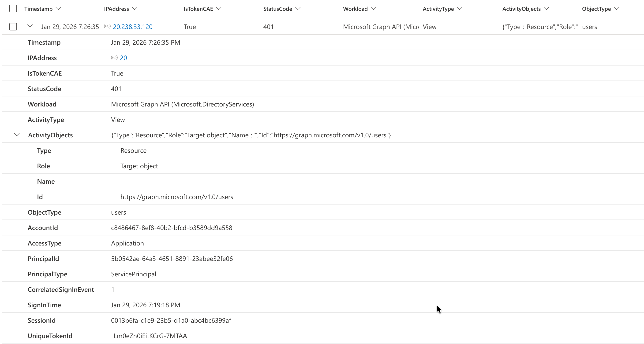Open the ActivityObjects column chevron
Image resolution: width=644 pixels, height=344 pixels.
click(x=547, y=9)
